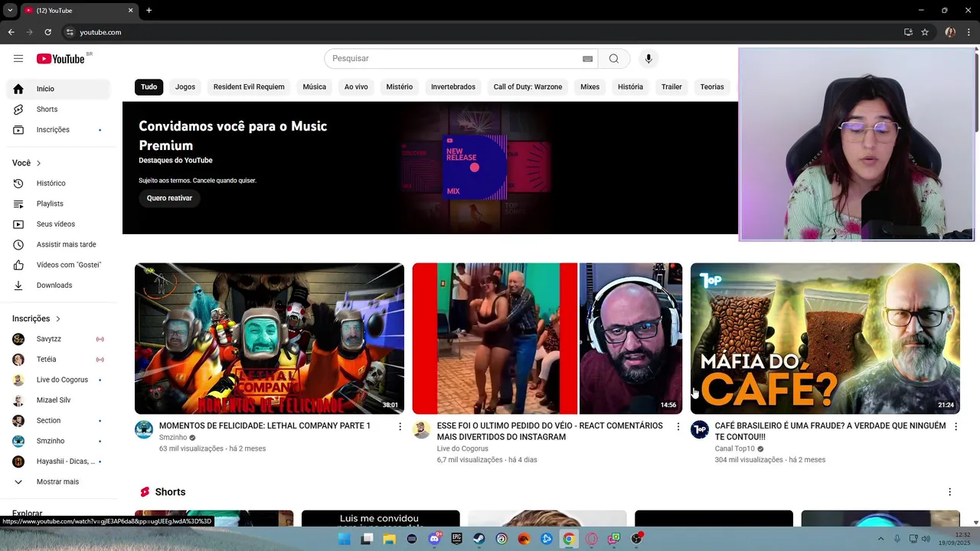Click Canal Top10 channel avatar
The image size is (980, 551).
pos(700,429)
